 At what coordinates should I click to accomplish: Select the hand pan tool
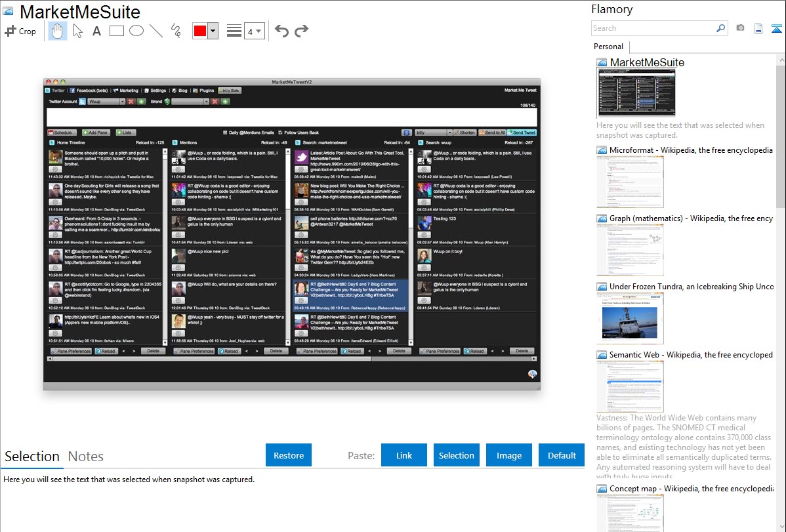pos(58,31)
